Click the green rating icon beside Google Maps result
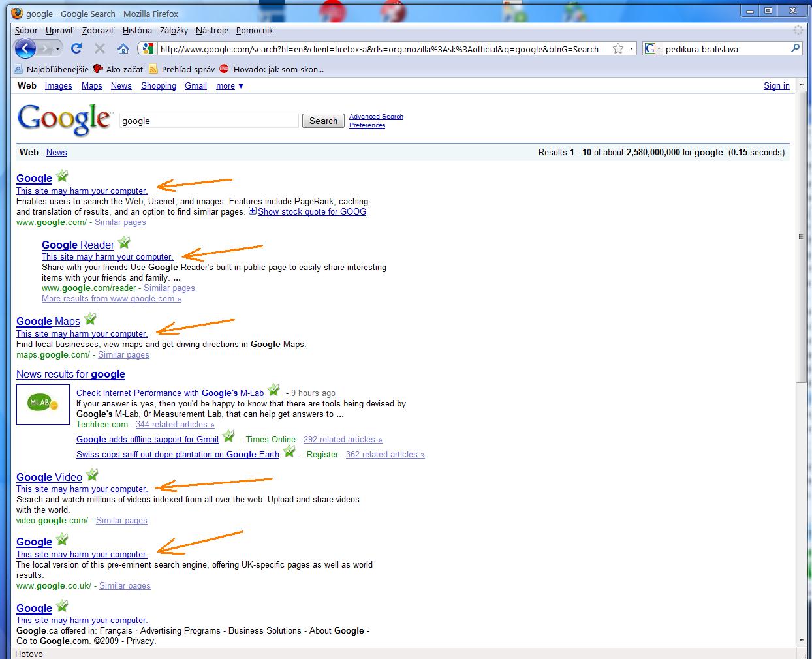This screenshot has height=659, width=812. pos(90,319)
